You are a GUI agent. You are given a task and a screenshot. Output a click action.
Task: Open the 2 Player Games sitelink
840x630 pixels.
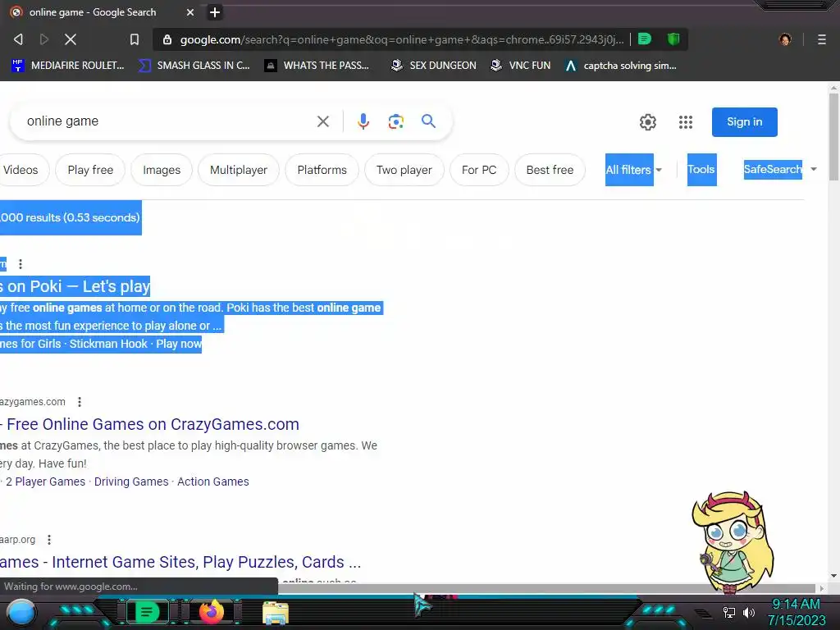[46, 482]
